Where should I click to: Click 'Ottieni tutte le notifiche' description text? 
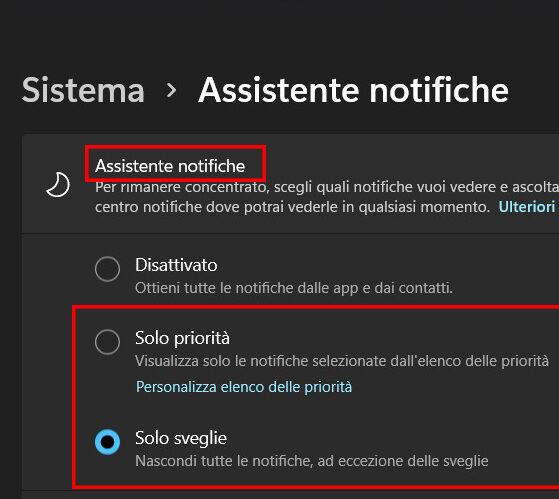tap(294, 288)
